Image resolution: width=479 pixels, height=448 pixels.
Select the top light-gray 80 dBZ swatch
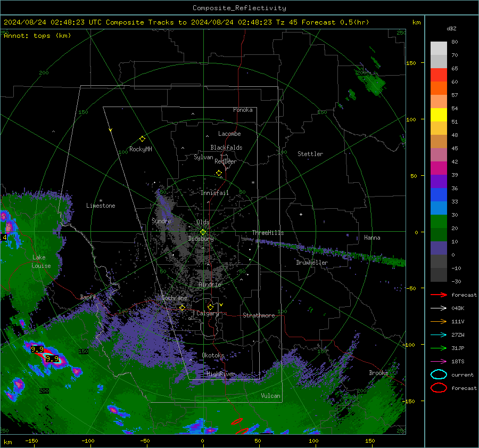click(439, 48)
